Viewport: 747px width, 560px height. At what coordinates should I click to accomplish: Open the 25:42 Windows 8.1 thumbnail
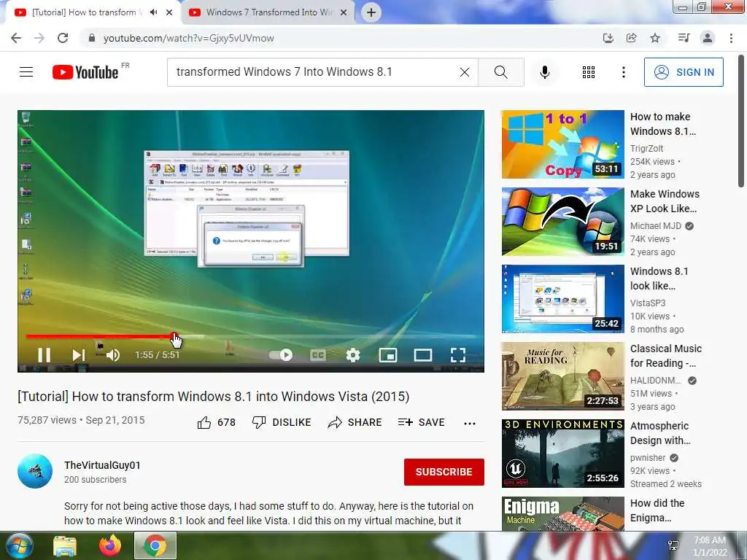coord(562,299)
